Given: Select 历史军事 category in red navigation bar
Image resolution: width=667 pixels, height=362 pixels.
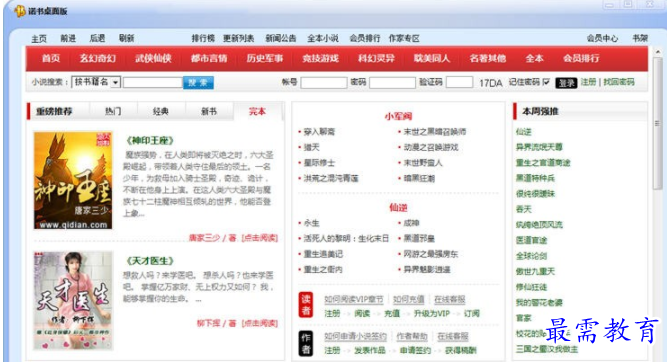Looking at the screenshot, I should pyautogui.click(x=265, y=58).
